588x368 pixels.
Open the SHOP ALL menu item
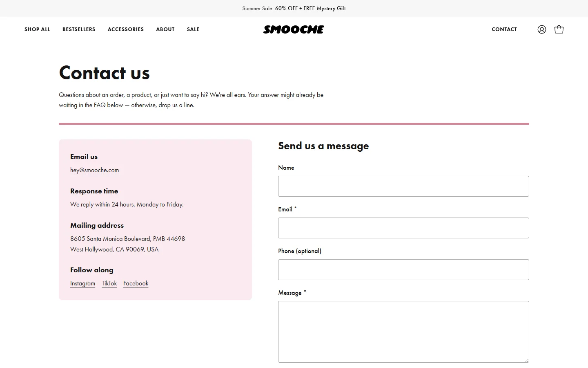37,29
